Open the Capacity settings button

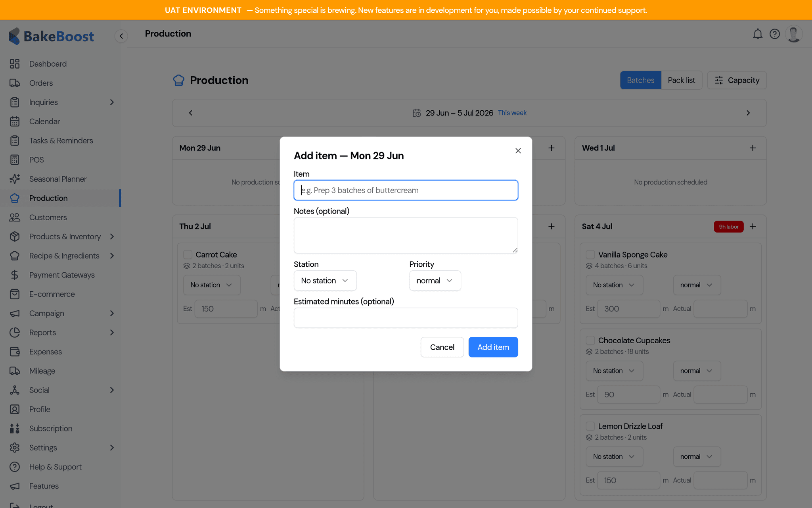coord(737,80)
